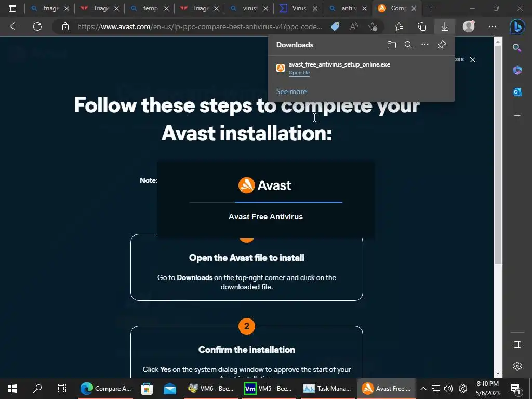
Task: Open Edge Settings and more menu
Action: coord(493,26)
